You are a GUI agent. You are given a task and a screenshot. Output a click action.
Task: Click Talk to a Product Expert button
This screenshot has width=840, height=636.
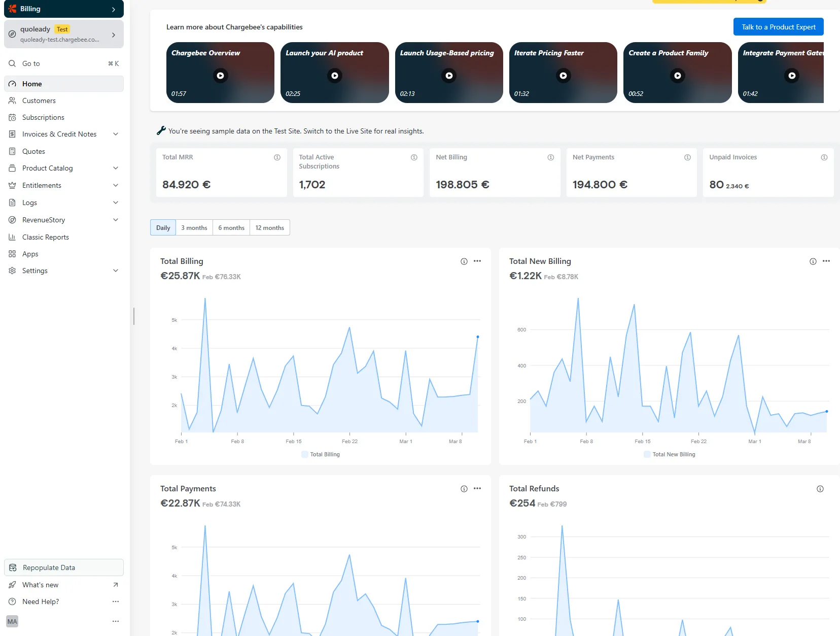tap(779, 27)
